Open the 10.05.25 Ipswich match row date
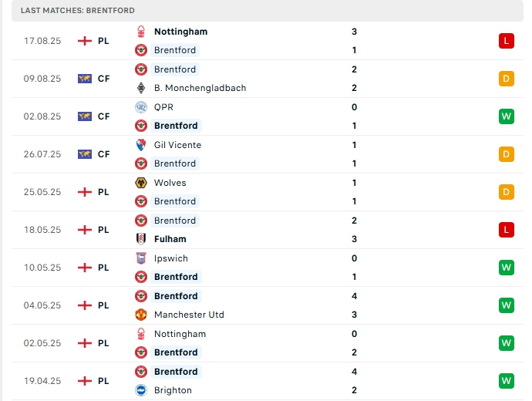Viewport: 532px width, 401px height. 42,268
